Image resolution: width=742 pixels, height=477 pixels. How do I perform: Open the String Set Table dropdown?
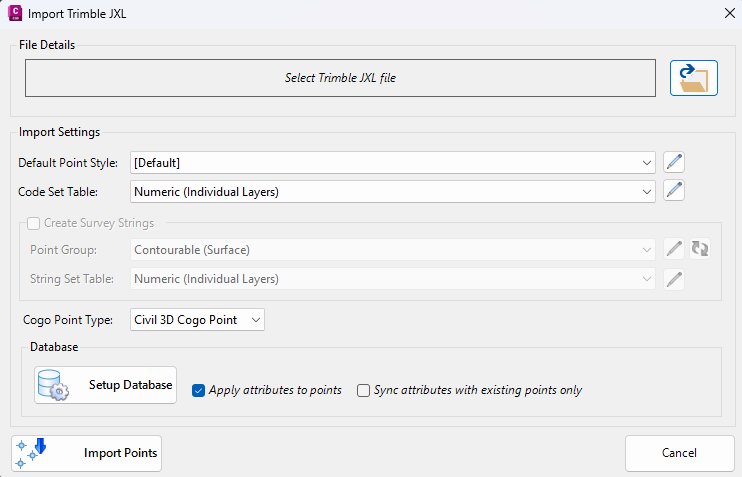[393, 279]
